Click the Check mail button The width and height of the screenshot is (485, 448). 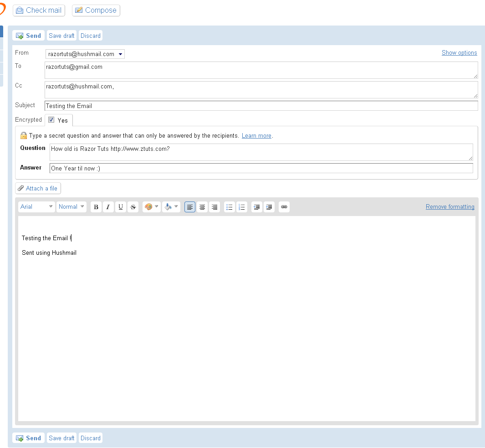click(x=39, y=10)
